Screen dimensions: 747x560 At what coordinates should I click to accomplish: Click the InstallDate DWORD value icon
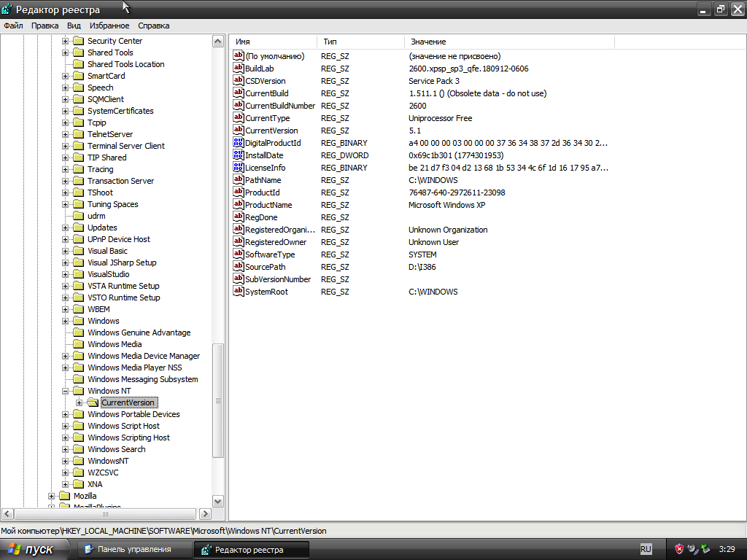pos(239,155)
